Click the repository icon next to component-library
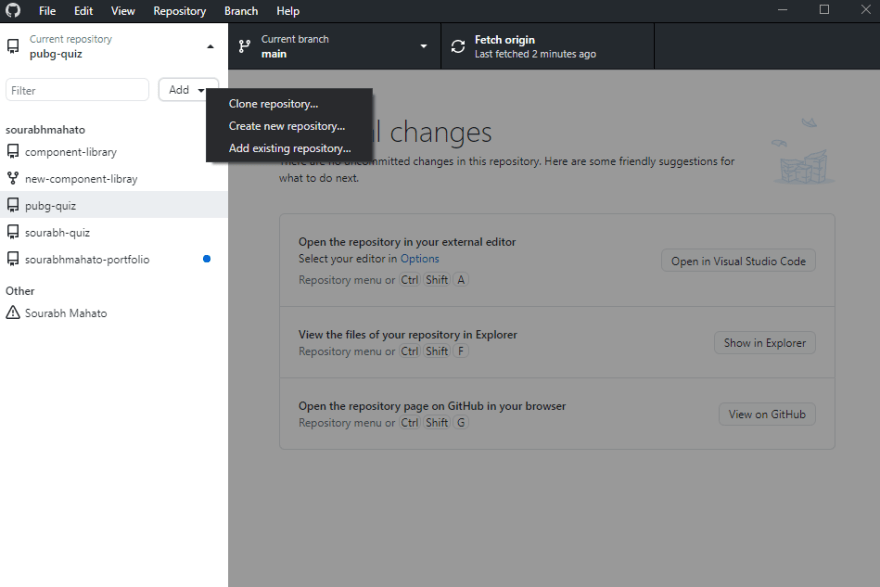The height and width of the screenshot is (587, 880). [13, 152]
